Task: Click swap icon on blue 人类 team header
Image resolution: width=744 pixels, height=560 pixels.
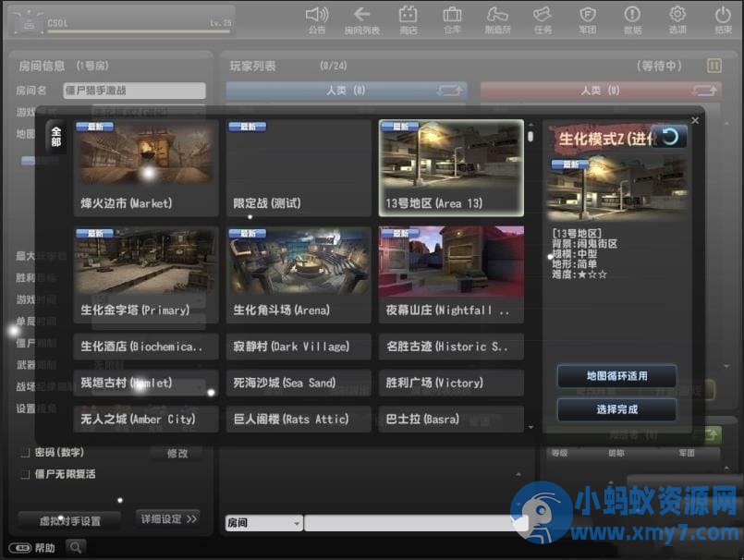Action: 450,90
